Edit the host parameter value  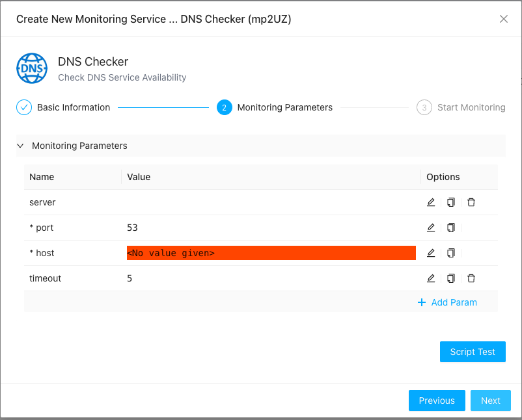pos(431,253)
